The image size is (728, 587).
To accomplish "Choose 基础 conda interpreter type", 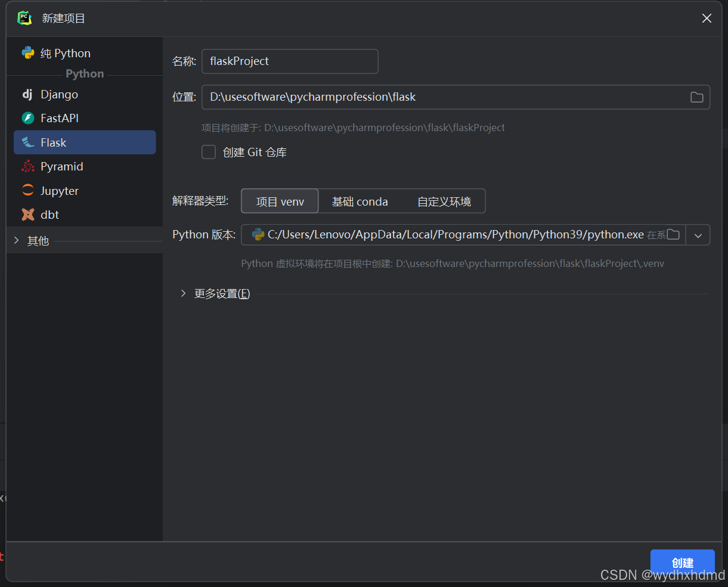I will click(x=360, y=201).
